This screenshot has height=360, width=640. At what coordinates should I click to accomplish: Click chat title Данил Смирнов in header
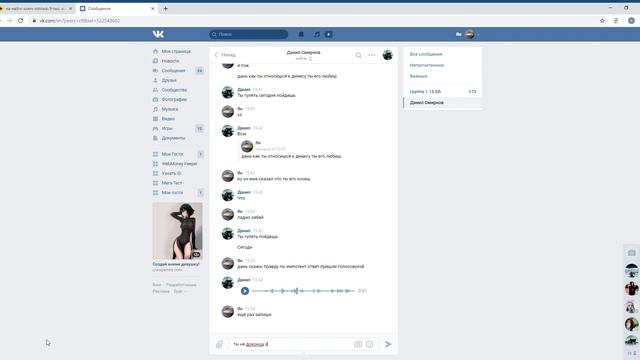(303, 53)
